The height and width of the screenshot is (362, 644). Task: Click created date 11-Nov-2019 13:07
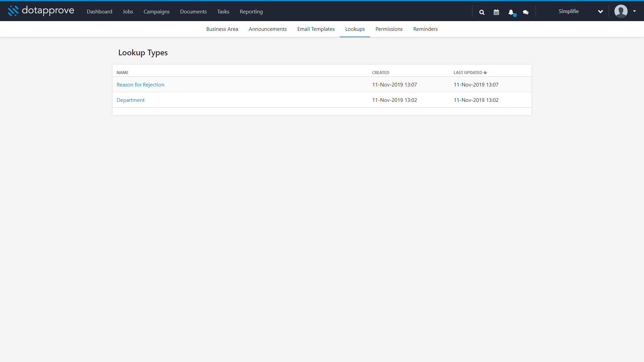point(394,84)
